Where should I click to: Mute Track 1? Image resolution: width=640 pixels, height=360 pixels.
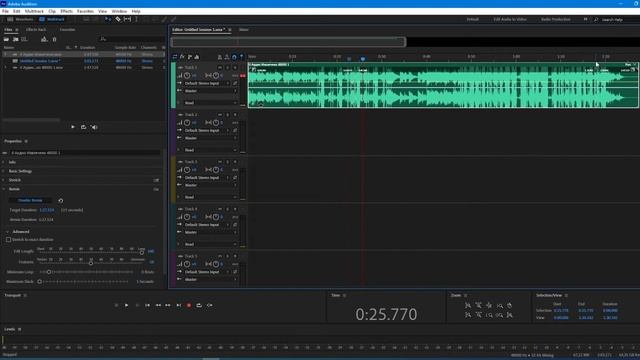(220, 67)
